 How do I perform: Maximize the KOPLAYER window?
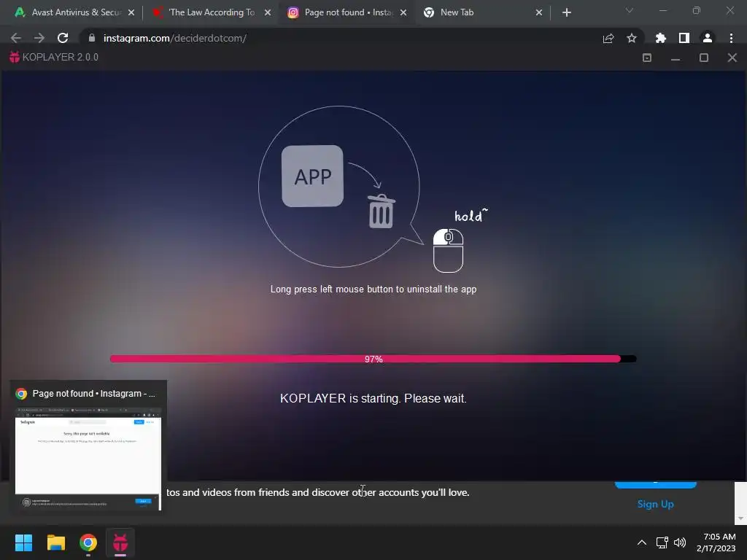[704, 58]
